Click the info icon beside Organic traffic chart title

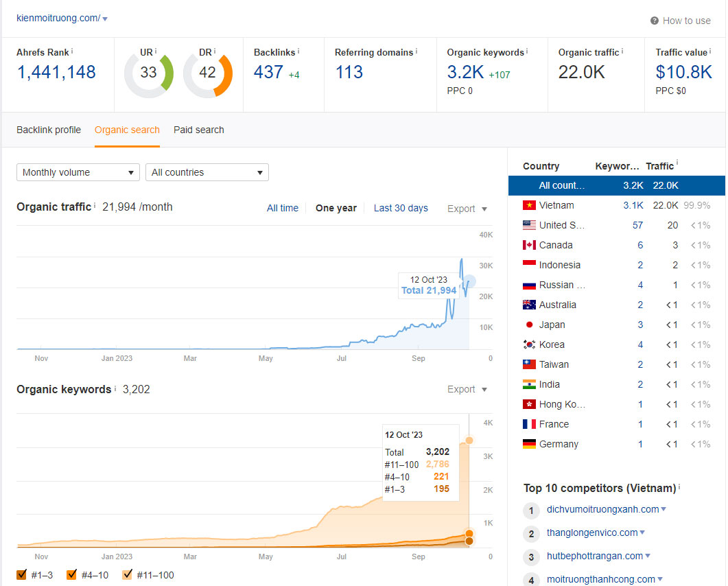tap(95, 205)
